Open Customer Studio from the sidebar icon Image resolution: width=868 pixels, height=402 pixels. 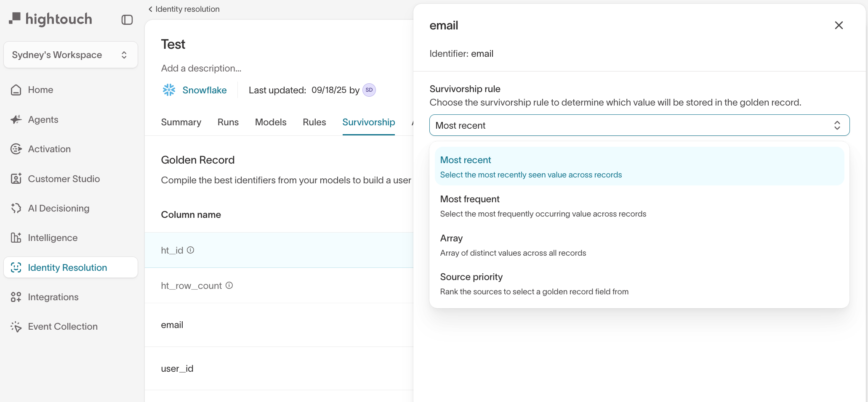(x=16, y=179)
